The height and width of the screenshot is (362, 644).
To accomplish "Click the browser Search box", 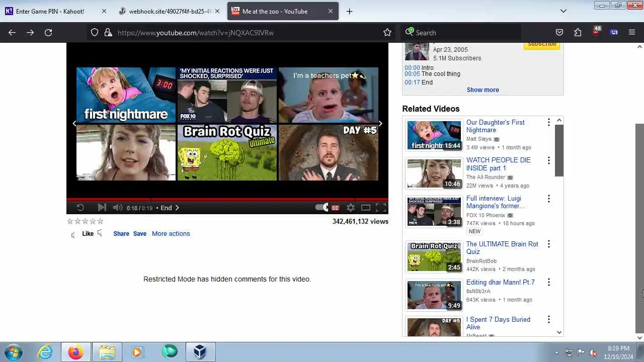I will pyautogui.click(x=461, y=32).
